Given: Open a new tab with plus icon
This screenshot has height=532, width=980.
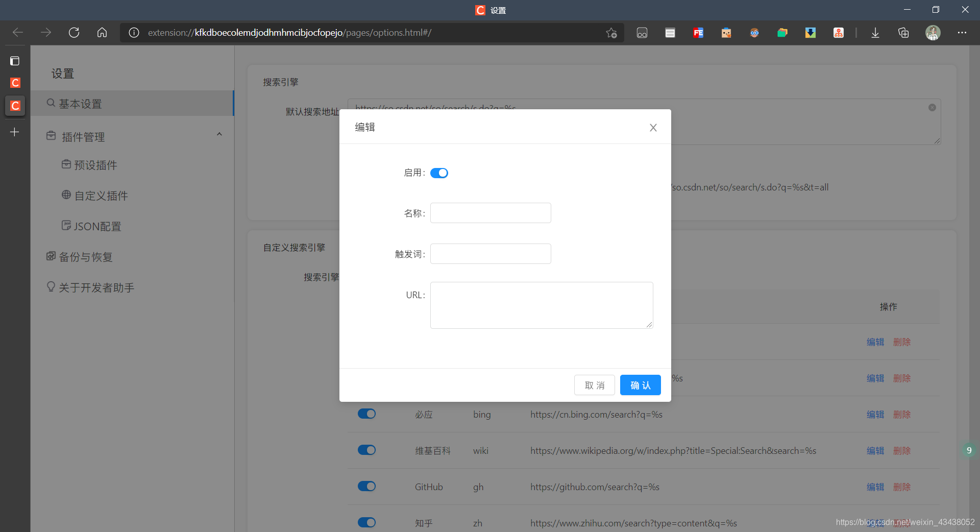Looking at the screenshot, I should (15, 132).
